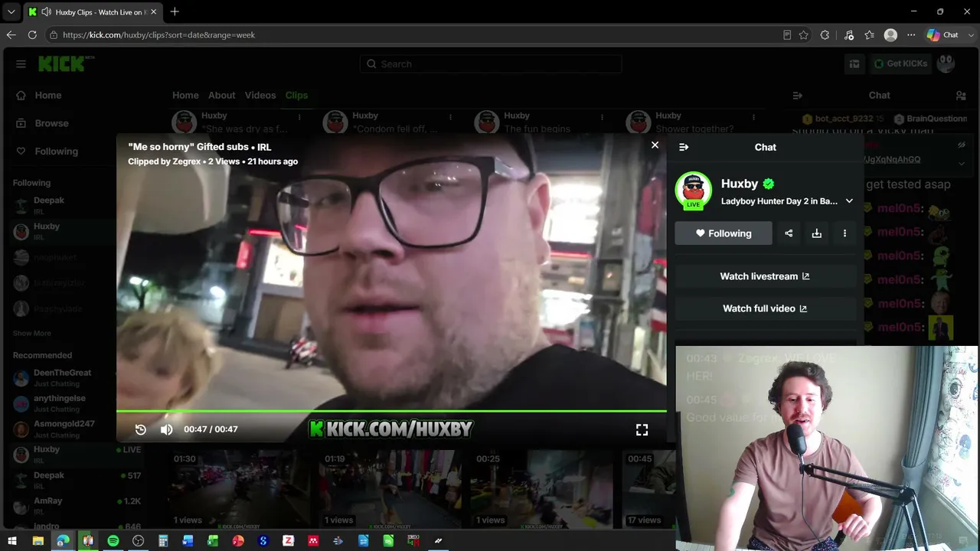Screen dimensions: 980x551
Task: Share the clip using the share icon
Action: (789, 233)
